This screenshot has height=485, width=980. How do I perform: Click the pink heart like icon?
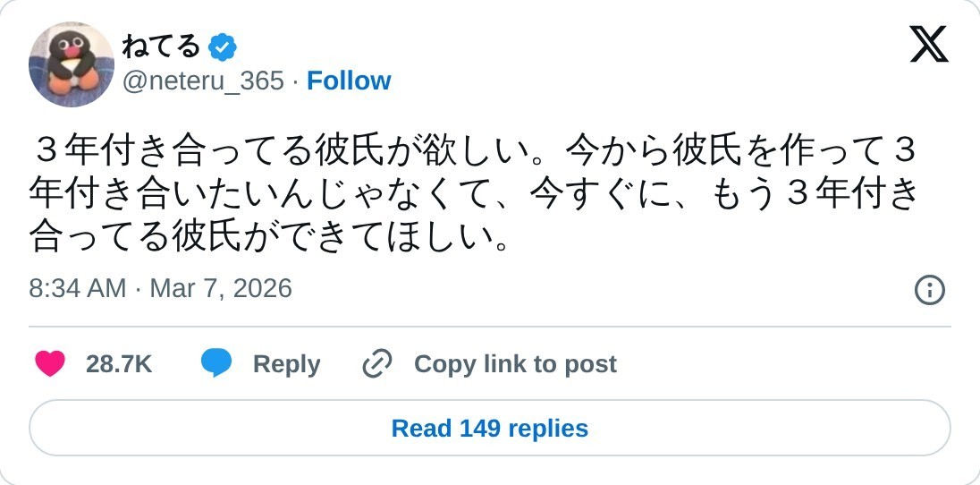50,364
